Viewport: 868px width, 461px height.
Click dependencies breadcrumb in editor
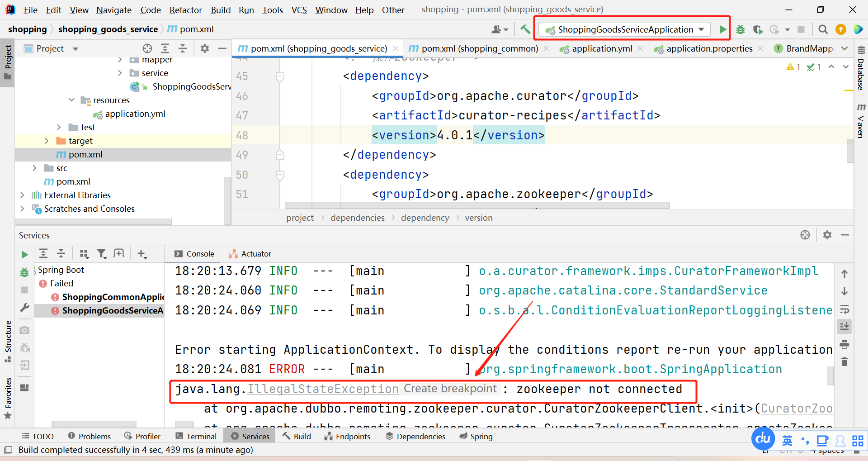[x=357, y=218]
